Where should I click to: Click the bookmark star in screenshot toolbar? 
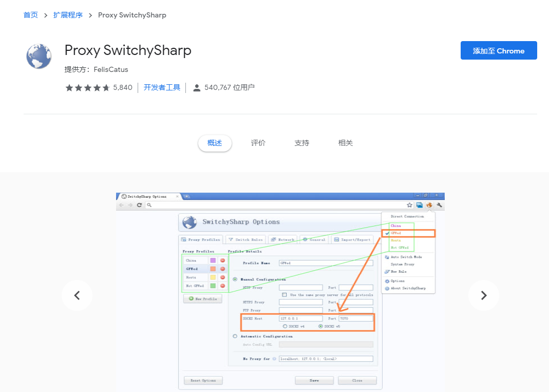click(409, 205)
